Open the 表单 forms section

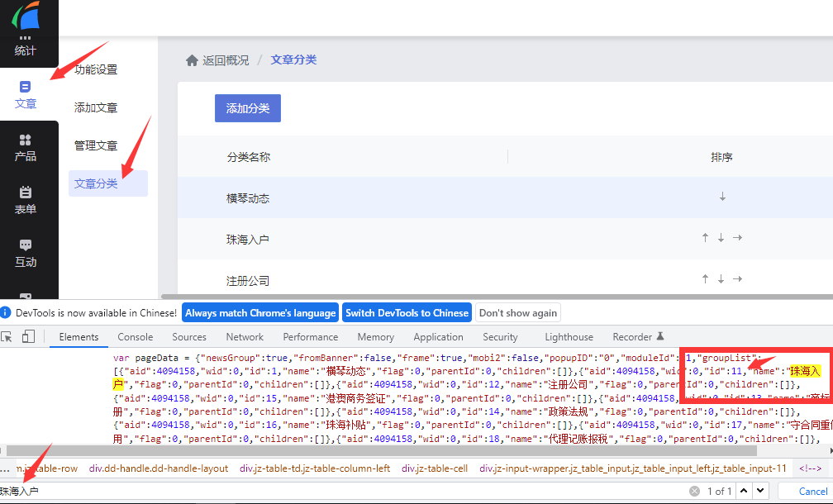[x=26, y=200]
